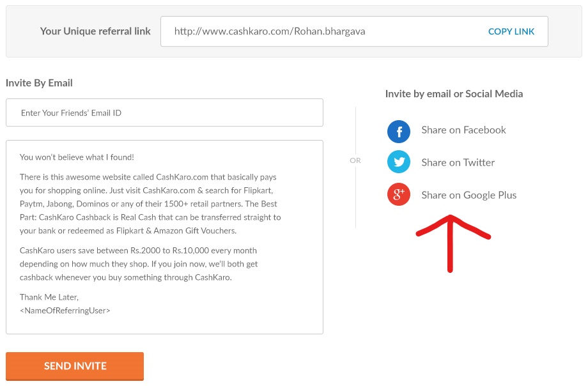The width and height of the screenshot is (588, 386).
Task: Click the "Thank Me Later" line in message
Action: (49, 297)
